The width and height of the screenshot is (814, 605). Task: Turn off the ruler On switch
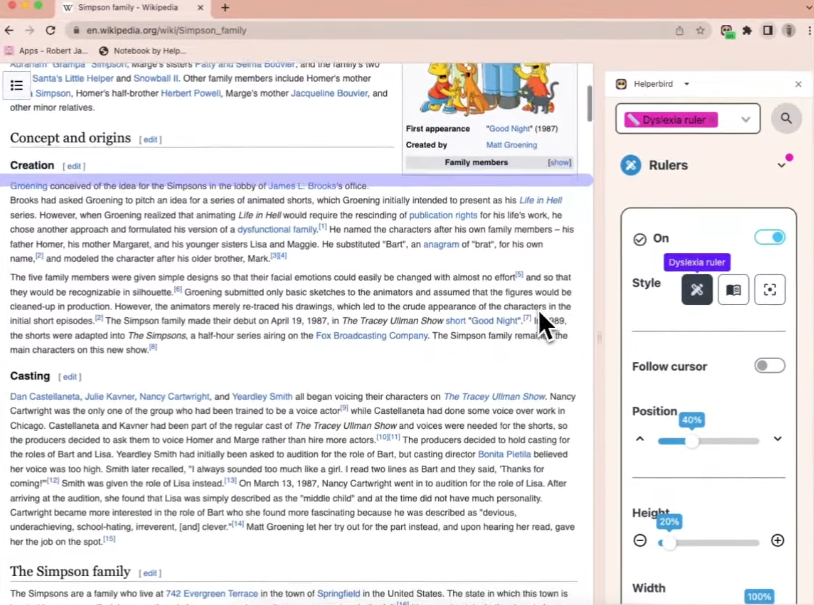[x=769, y=237]
